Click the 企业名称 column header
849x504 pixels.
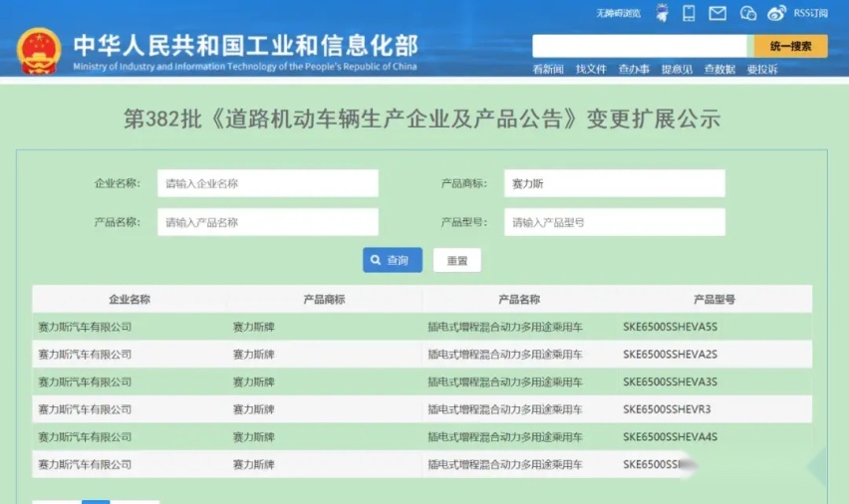130,300
